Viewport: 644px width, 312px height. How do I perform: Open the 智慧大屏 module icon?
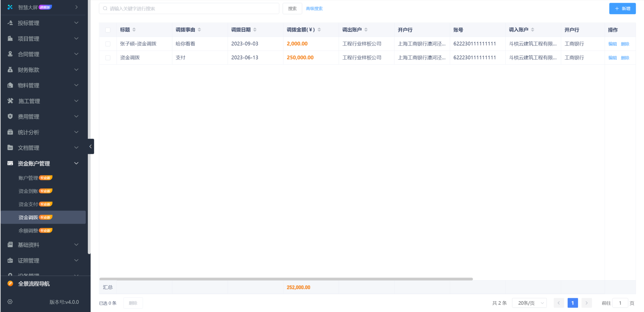[9, 7]
